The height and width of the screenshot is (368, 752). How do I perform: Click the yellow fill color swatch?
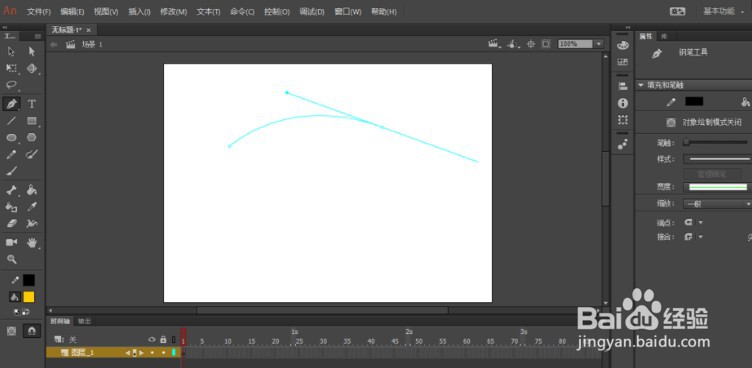[x=29, y=297]
